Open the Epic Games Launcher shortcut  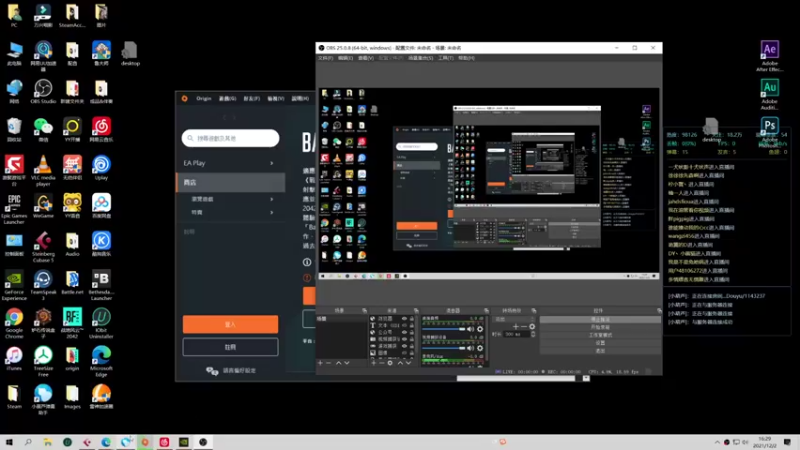(x=14, y=209)
